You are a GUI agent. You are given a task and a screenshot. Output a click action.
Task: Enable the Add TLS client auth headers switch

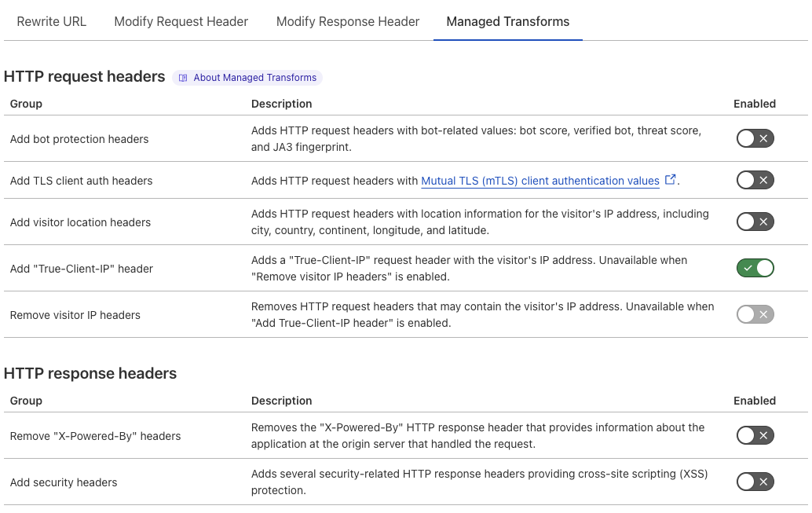point(755,180)
